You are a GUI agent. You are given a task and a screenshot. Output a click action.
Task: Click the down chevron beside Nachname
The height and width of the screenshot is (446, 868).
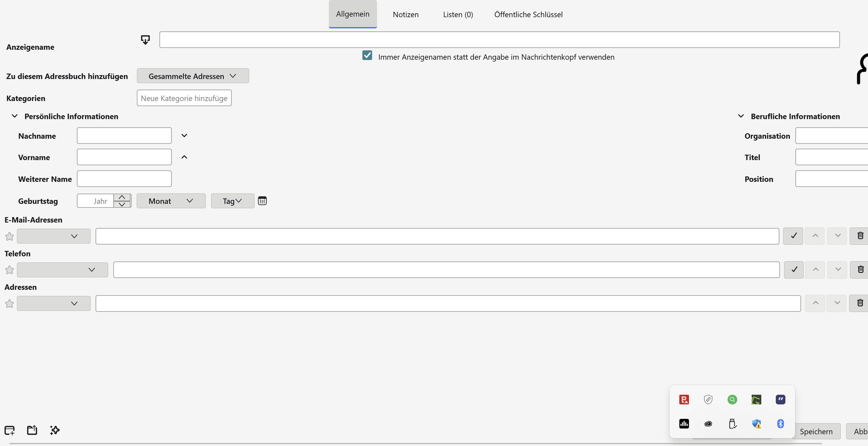(184, 136)
